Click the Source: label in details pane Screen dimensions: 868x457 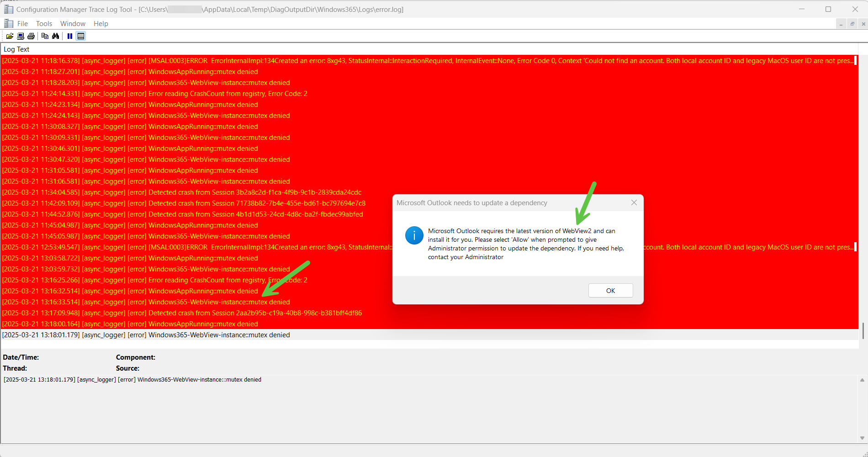click(128, 368)
